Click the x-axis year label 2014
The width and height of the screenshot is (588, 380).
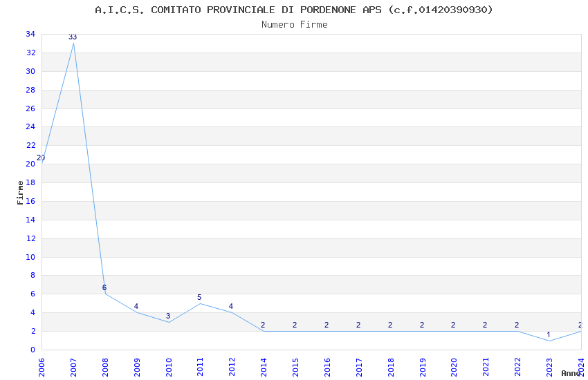coord(264,366)
